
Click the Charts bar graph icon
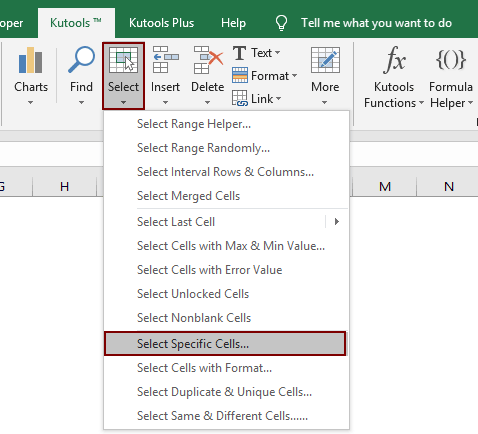click(31, 60)
